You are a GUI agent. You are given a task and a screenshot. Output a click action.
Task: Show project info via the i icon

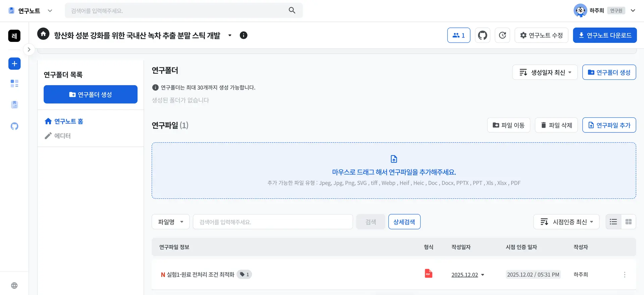(x=244, y=35)
